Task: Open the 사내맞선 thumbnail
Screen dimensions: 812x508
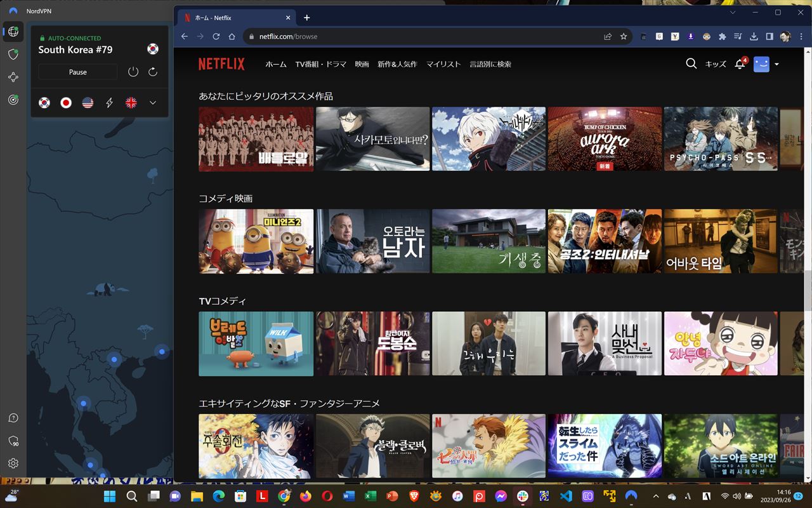Action: click(605, 344)
